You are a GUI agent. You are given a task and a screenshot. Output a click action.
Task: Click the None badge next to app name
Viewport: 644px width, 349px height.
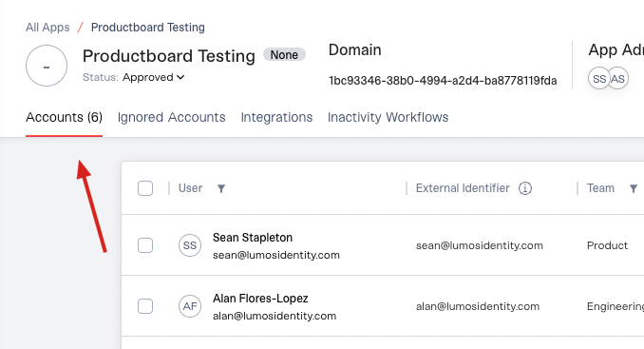[284, 54]
